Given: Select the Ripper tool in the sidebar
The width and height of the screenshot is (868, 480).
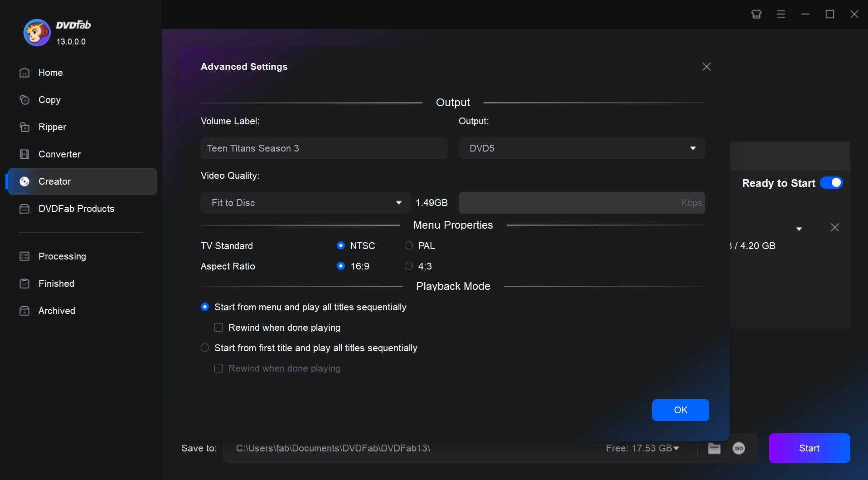Looking at the screenshot, I should point(52,127).
